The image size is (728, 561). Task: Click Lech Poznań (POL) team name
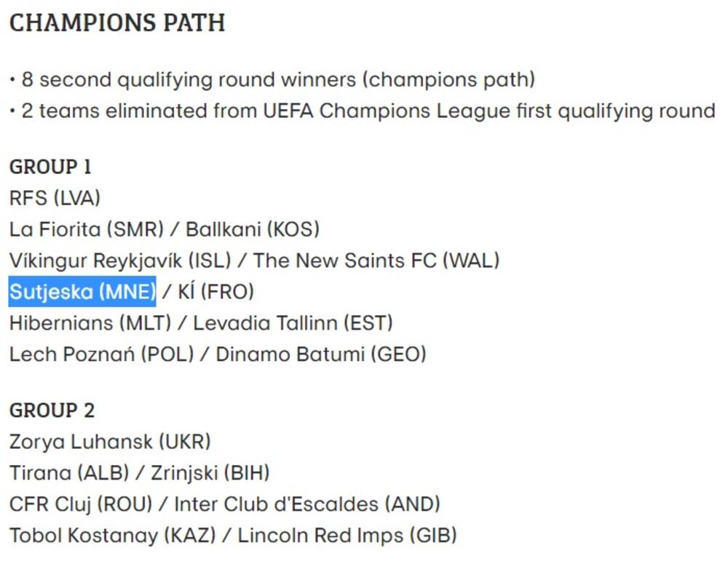[x=101, y=354]
